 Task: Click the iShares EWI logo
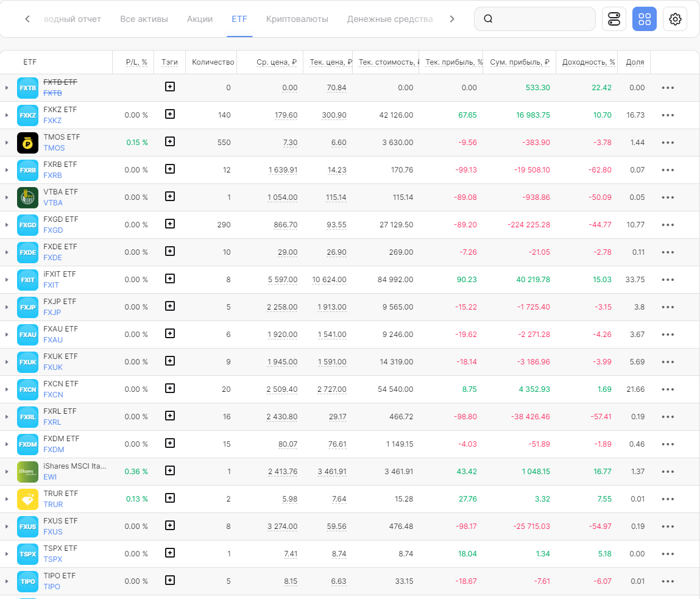tap(27, 472)
